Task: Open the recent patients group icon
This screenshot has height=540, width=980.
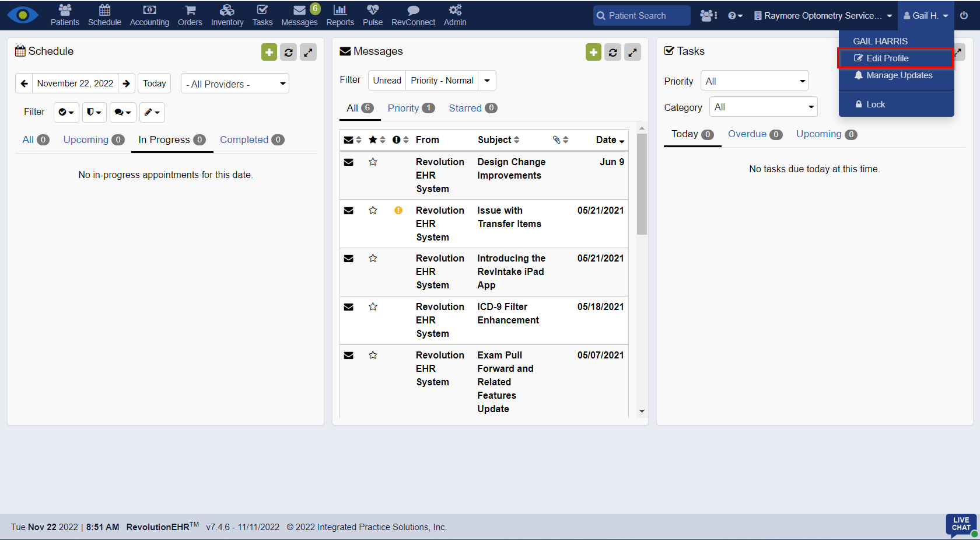Action: click(x=708, y=16)
